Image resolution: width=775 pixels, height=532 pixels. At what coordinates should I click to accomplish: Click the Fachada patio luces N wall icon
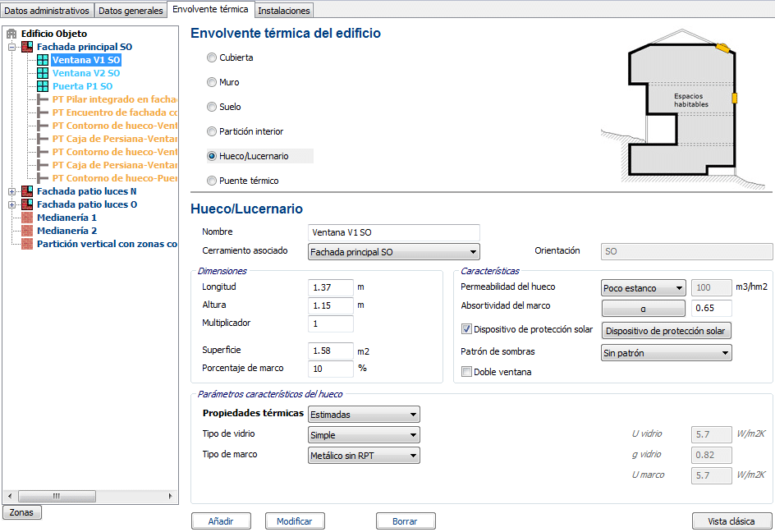pyautogui.click(x=27, y=191)
